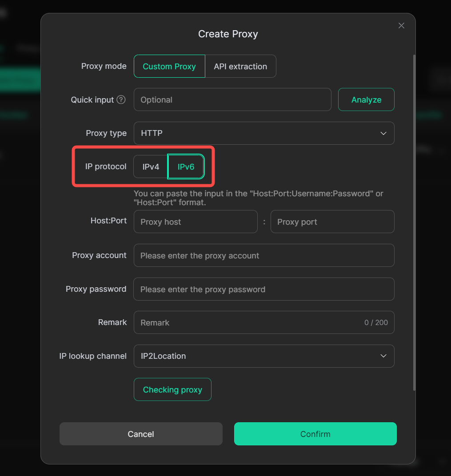
Task: Start Checking proxy
Action: point(172,389)
